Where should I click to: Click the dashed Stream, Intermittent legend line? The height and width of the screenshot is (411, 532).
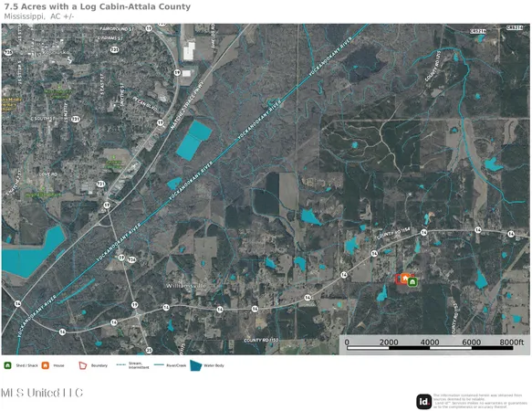[x=121, y=364]
